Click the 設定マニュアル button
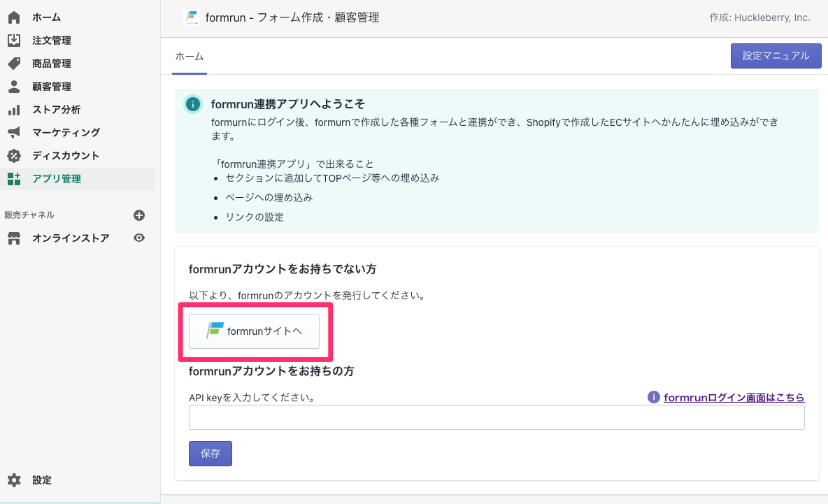The height and width of the screenshot is (504, 828). pyautogui.click(x=776, y=56)
